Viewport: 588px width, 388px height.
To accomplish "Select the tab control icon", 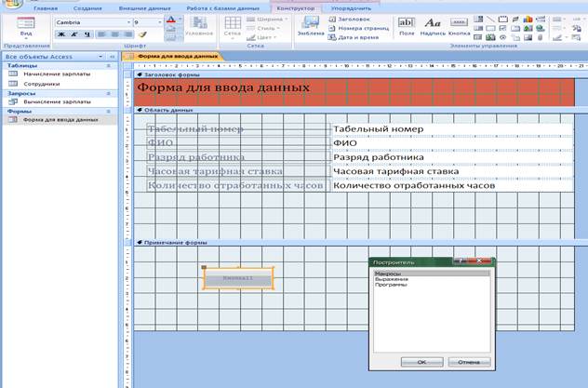I will point(515,28).
